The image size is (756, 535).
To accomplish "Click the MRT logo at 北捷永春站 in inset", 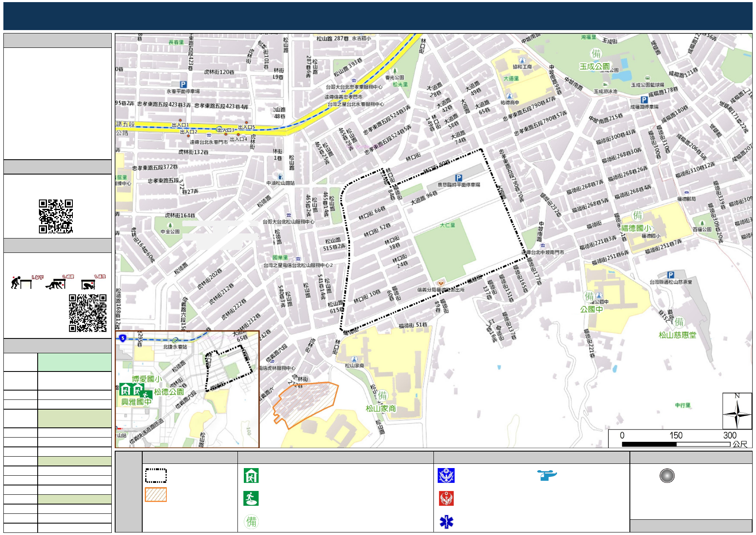I will (x=175, y=340).
